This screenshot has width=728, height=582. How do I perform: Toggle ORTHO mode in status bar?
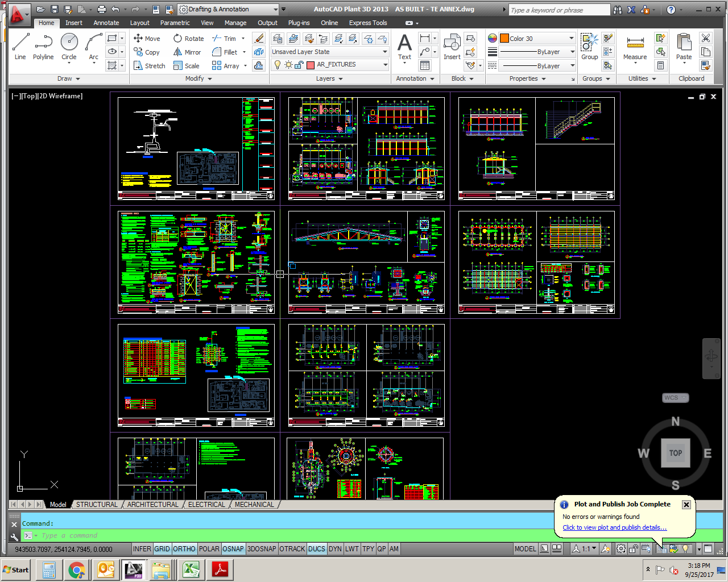[x=184, y=549]
